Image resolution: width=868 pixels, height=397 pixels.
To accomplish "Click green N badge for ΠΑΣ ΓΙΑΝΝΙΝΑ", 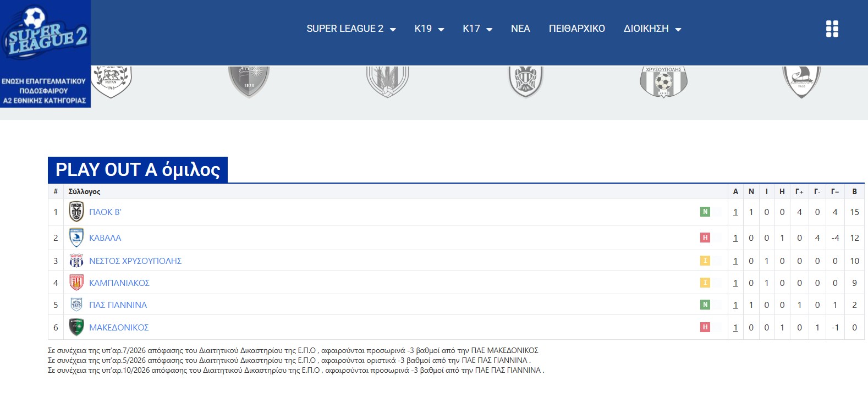I will pyautogui.click(x=705, y=305).
